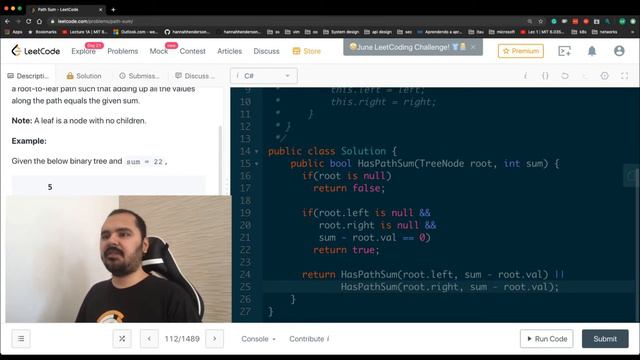Toggle fullscreen editor mode
This screenshot has height=360, width=640.
(x=624, y=76)
